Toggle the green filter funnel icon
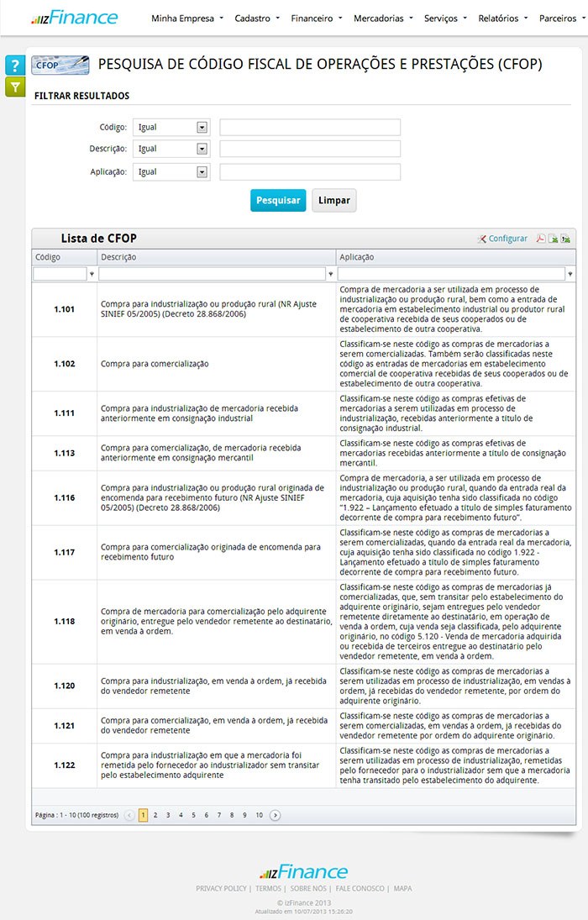The width and height of the screenshot is (588, 920). point(15,87)
